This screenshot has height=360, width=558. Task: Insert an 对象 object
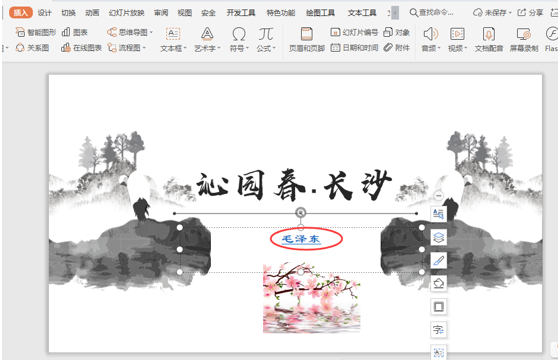click(396, 32)
